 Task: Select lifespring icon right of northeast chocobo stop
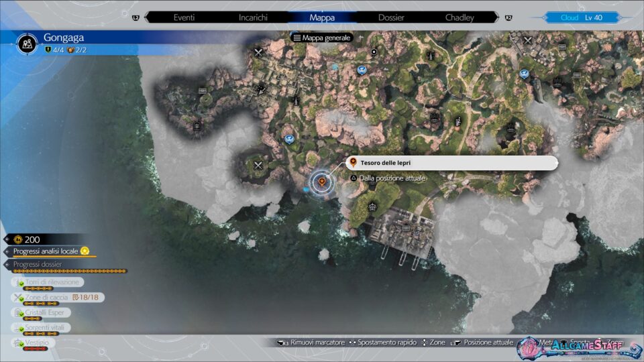tap(557, 80)
